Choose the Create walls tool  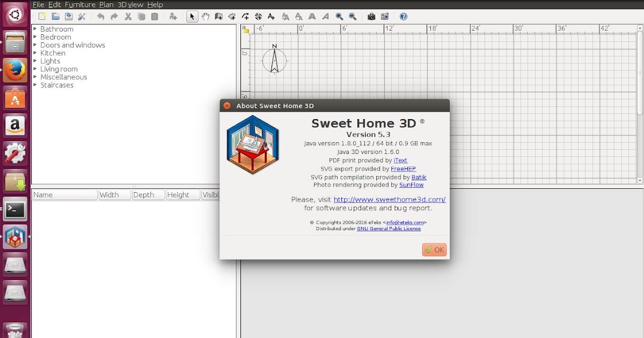(x=219, y=17)
